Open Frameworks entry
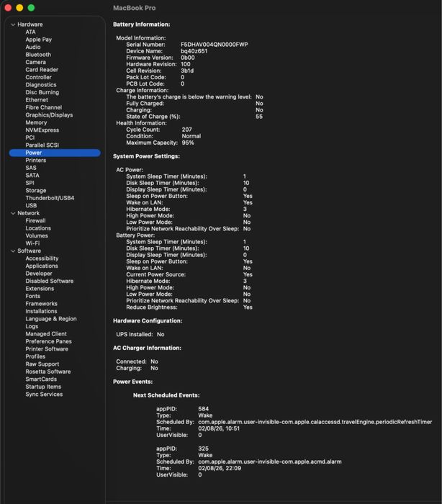Image resolution: width=442 pixels, height=504 pixels. [42, 304]
